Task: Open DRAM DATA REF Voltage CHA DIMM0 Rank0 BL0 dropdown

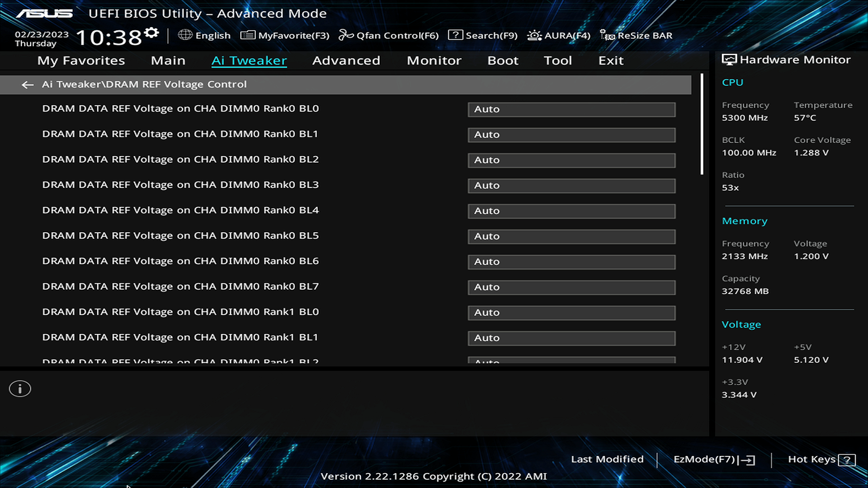Action: coord(571,109)
